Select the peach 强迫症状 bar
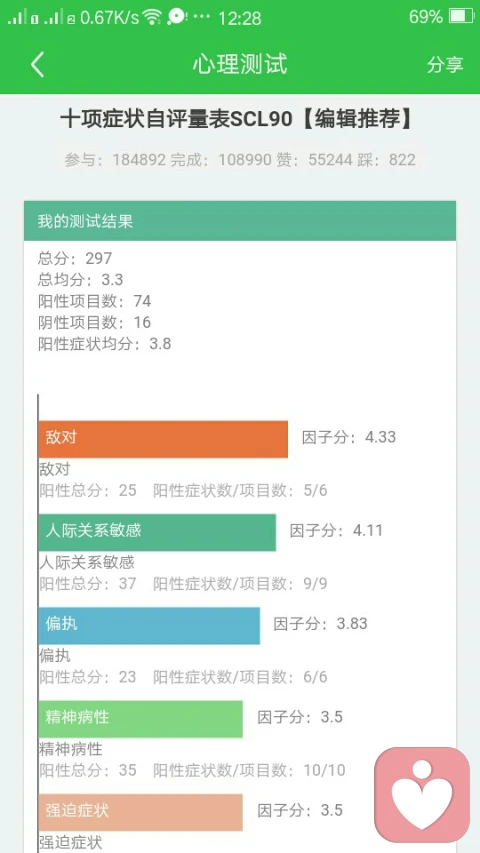Viewport: 480px width, 853px height. point(140,812)
